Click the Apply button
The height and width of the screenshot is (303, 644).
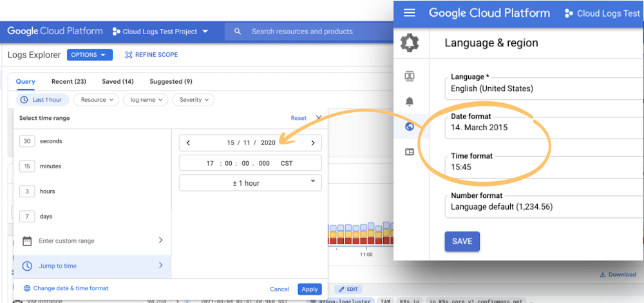[310, 289]
